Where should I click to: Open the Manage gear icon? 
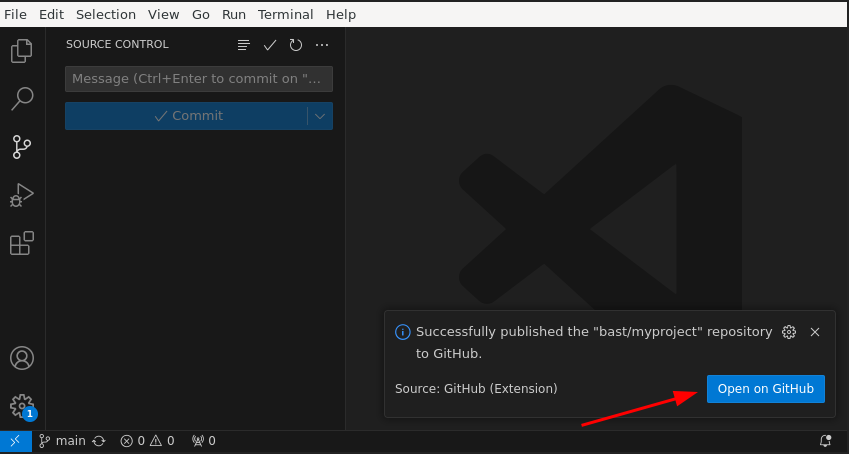coord(22,405)
